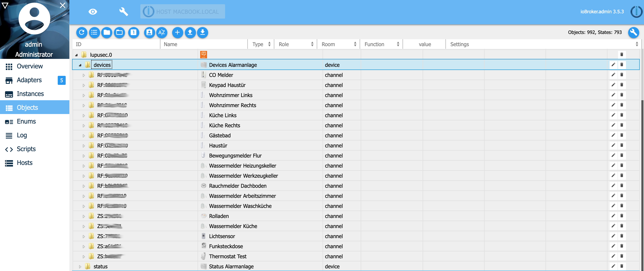Open table configuration wrench
This screenshot has width=644, height=271.
pos(634,32)
